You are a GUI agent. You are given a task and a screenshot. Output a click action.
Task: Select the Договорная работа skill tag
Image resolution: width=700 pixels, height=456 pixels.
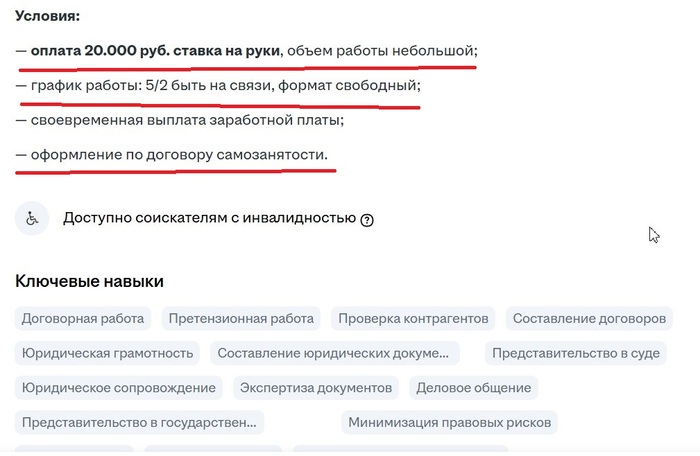[x=83, y=319]
